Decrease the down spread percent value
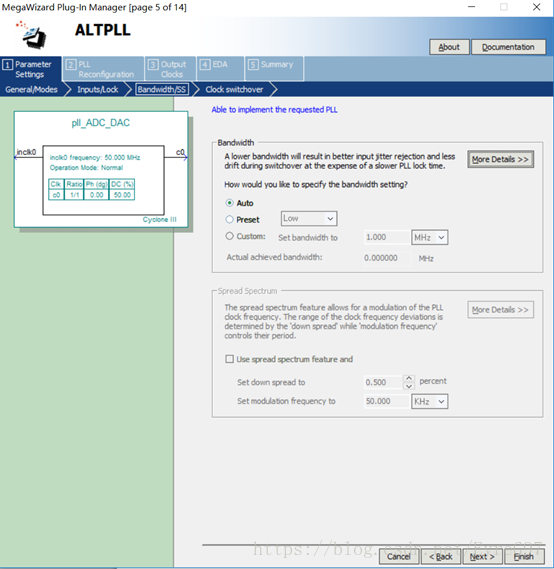Image resolution: width=554 pixels, height=569 pixels. click(x=409, y=386)
